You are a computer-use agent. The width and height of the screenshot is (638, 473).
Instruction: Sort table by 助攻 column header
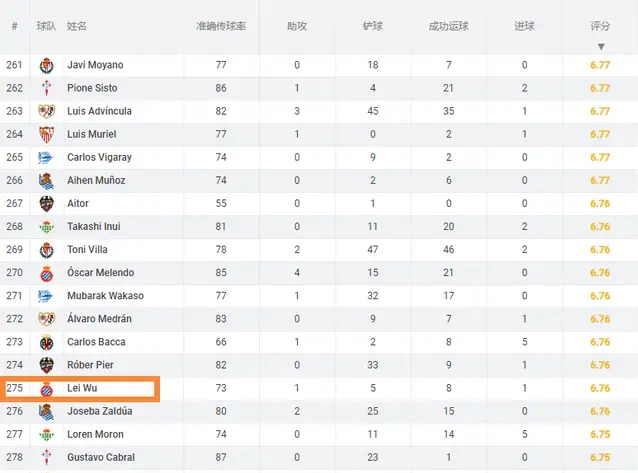tap(297, 24)
